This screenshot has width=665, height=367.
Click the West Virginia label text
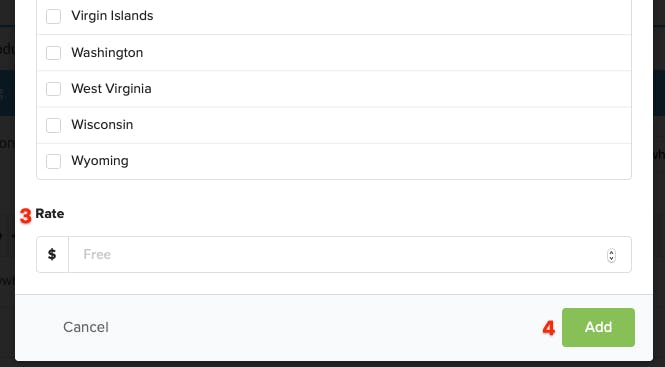point(111,89)
